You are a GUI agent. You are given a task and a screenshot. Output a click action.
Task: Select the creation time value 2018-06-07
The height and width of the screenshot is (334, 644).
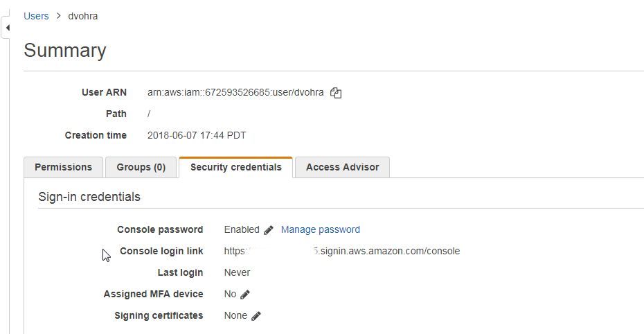[172, 135]
